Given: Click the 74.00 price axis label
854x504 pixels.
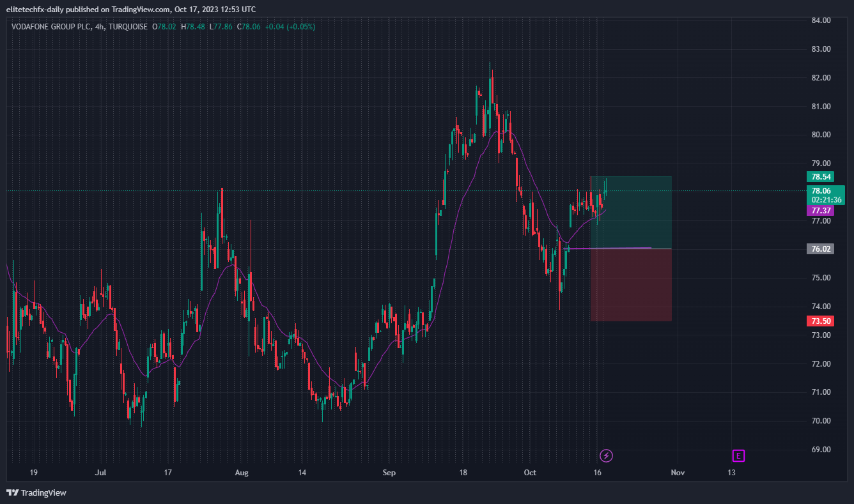Looking at the screenshot, I should click(821, 307).
